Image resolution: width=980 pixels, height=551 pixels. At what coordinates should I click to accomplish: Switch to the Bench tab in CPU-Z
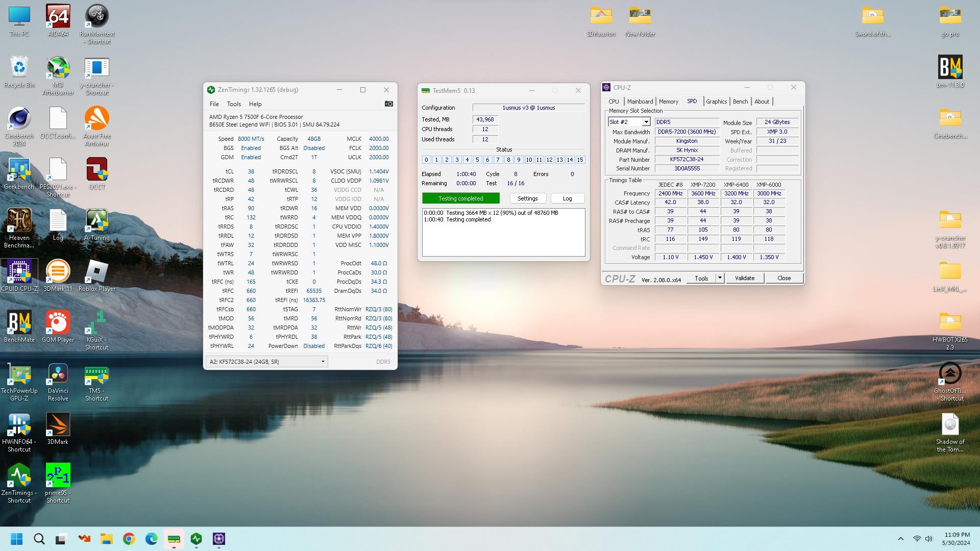(x=740, y=102)
